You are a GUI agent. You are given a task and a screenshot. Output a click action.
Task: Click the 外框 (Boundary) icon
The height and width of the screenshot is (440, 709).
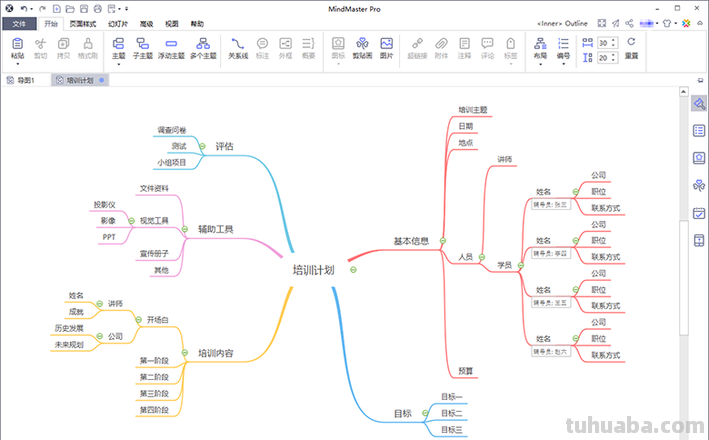(285, 44)
